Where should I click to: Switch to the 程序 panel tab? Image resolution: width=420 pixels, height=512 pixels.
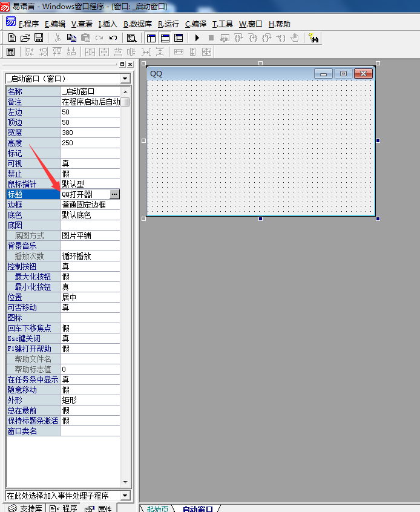click(64, 508)
